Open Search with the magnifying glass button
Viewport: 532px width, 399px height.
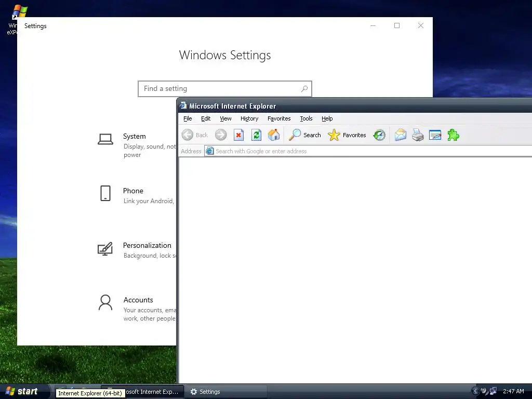coord(304,135)
